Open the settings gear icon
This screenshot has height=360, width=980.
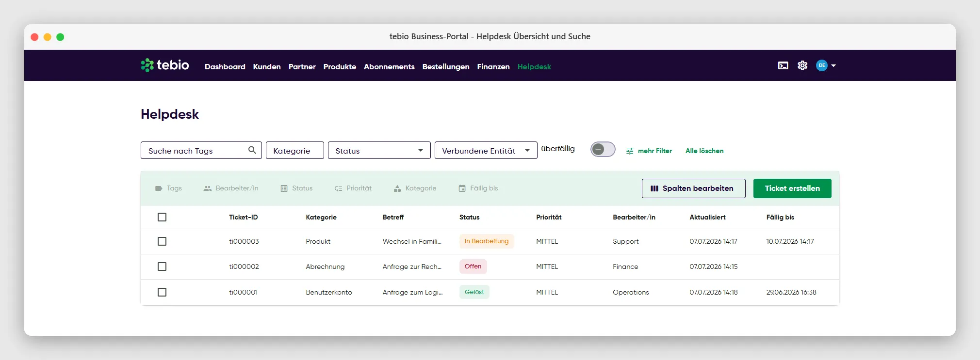(802, 65)
